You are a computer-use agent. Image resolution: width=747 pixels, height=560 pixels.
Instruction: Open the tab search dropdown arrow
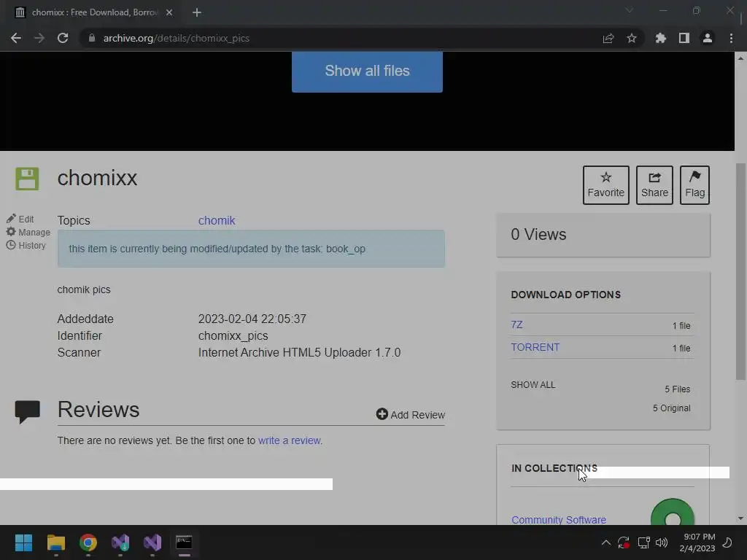(x=630, y=10)
